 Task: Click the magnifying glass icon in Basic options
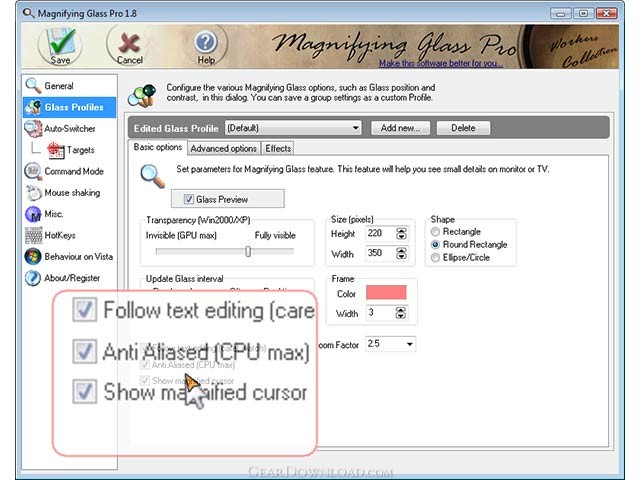152,176
